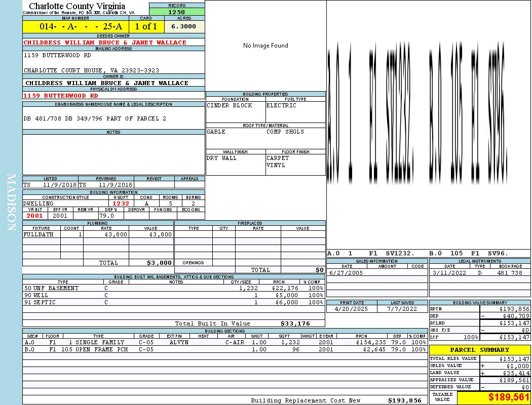Click the No Image Found placeholder

265,46
